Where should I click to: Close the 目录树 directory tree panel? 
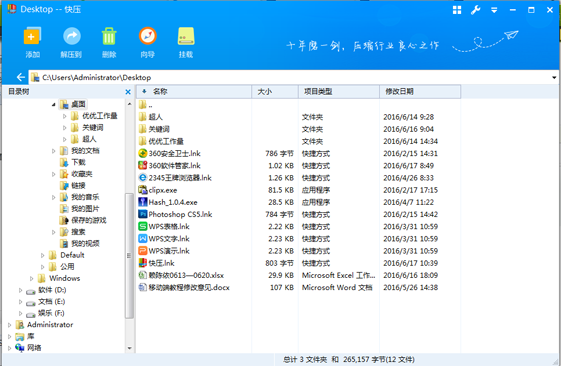128,92
